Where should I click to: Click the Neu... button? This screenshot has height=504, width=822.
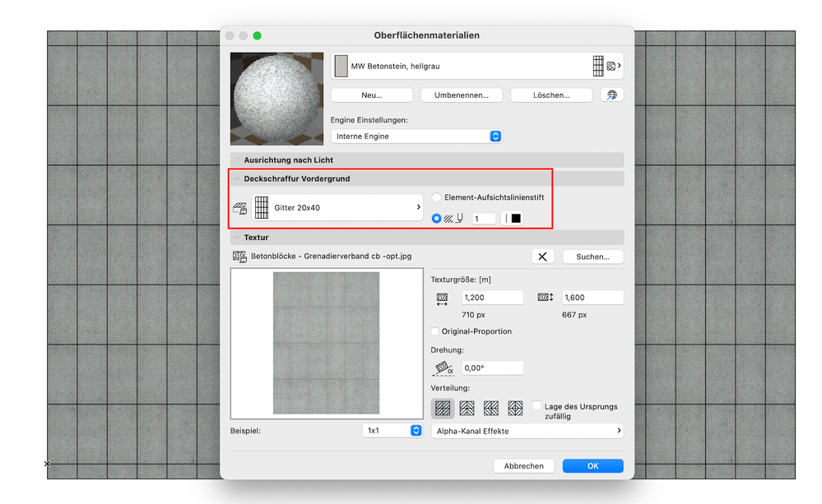(x=372, y=95)
